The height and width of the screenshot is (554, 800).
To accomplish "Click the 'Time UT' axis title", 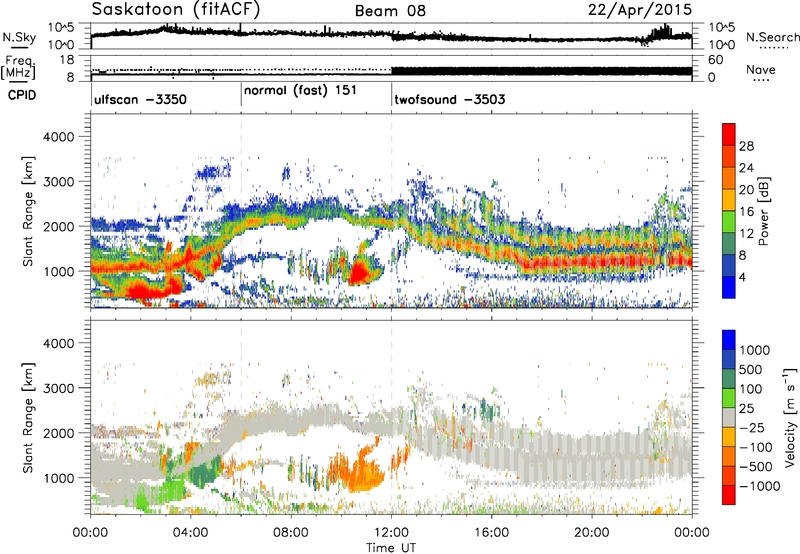I will tap(391, 548).
